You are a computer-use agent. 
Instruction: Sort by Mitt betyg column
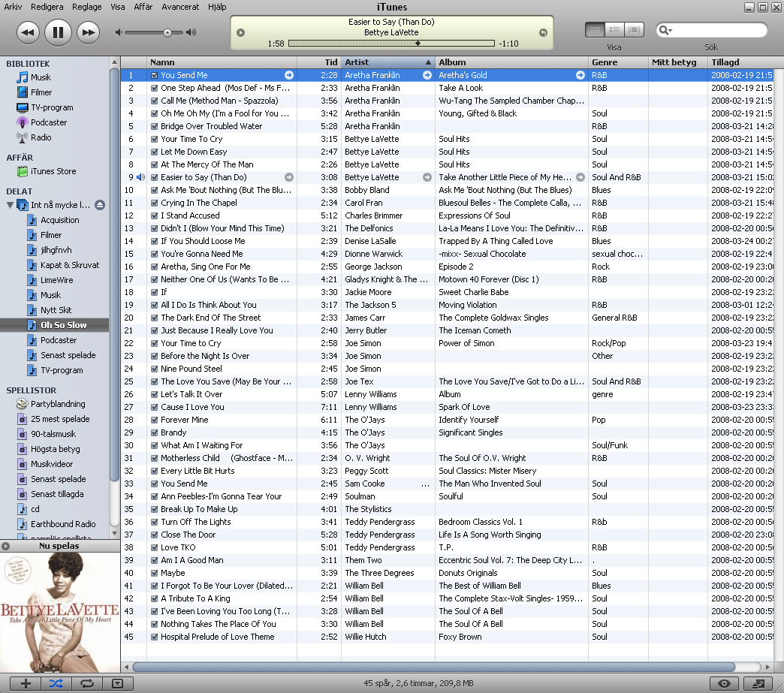678,62
